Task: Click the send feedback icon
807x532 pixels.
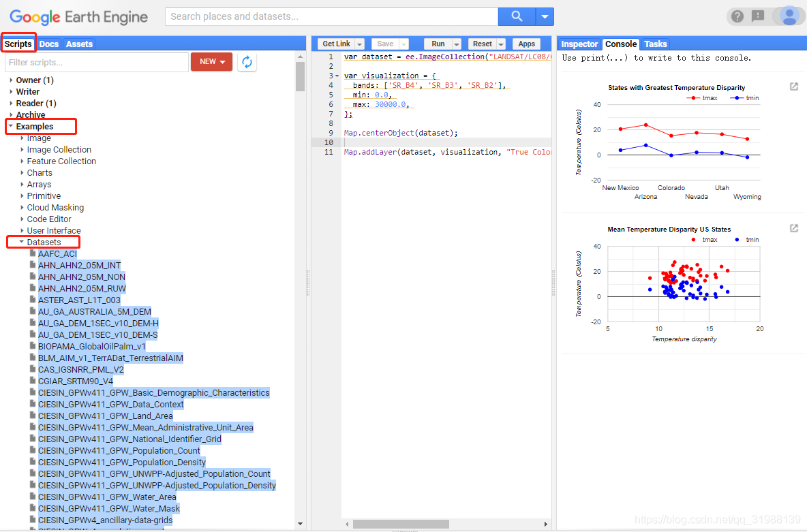Action: [x=758, y=16]
